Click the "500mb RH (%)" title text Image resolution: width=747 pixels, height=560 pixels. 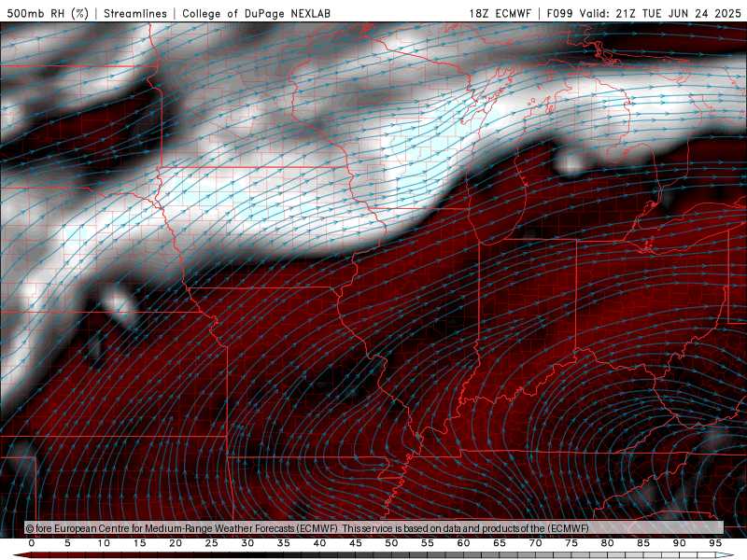point(49,13)
